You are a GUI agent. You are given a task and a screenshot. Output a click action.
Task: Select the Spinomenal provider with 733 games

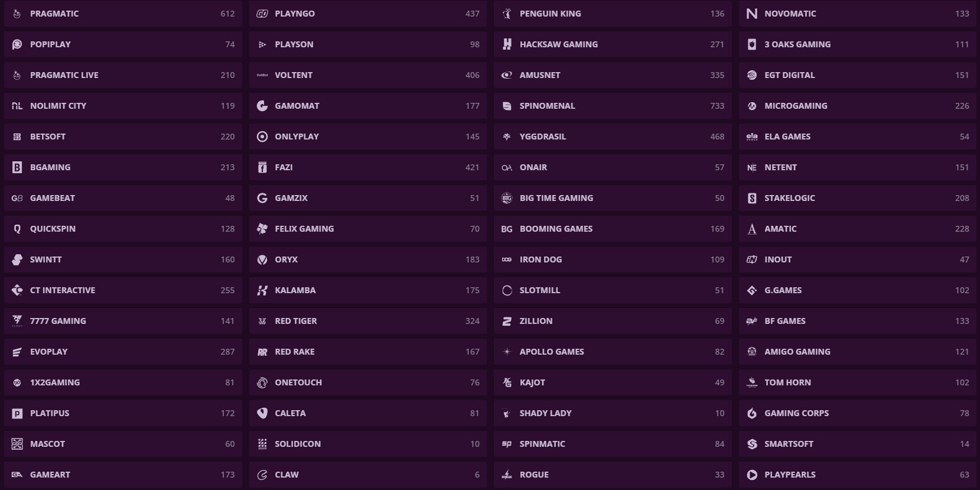point(613,106)
